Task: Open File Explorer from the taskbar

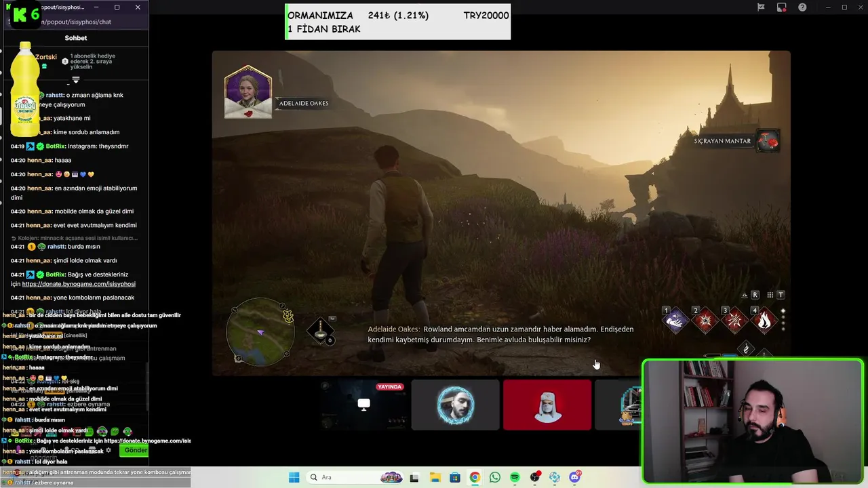Action: click(x=435, y=477)
